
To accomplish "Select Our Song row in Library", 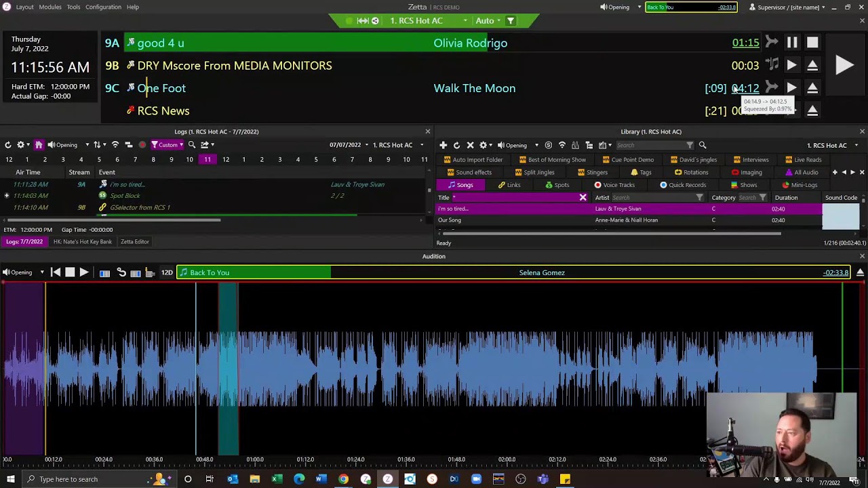I will [628, 220].
